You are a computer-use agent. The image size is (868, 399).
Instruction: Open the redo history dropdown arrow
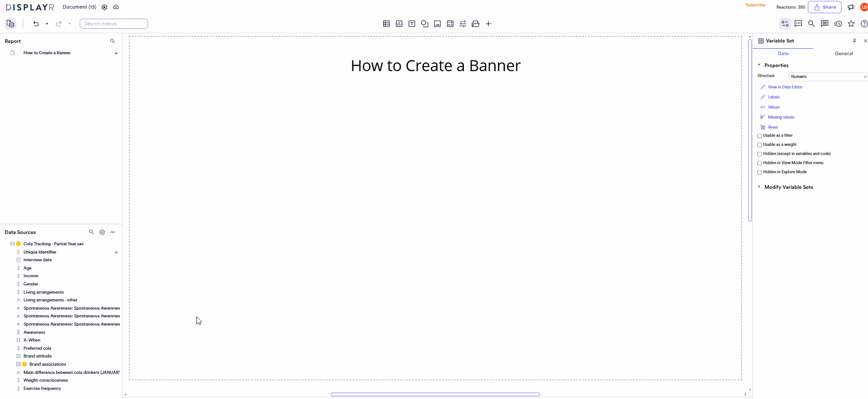pos(70,24)
